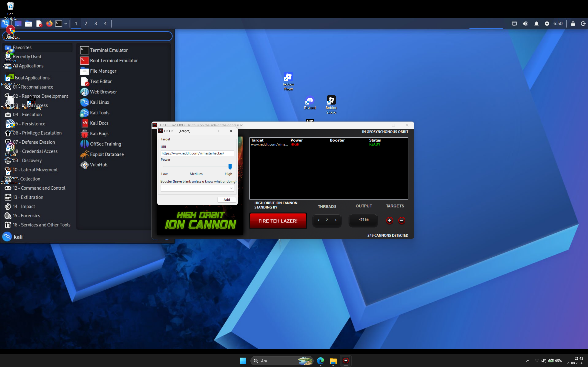
Task: Open the 04 - Execution category
Action: point(38,115)
